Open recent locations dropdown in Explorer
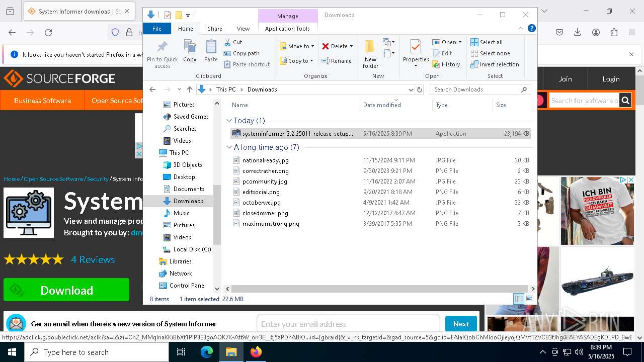 [179, 89]
